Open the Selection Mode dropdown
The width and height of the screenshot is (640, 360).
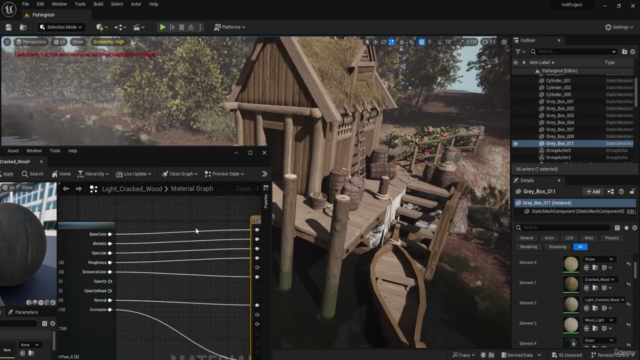(61, 27)
